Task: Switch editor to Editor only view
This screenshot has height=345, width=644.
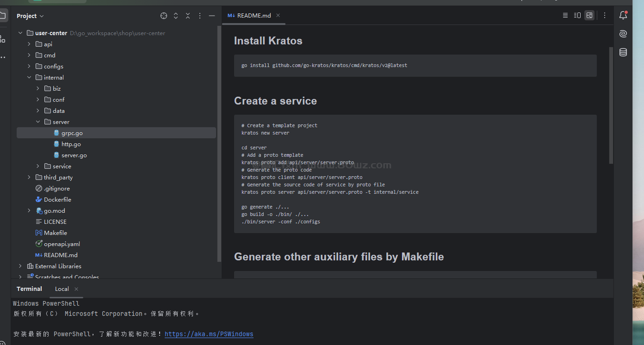Action: coord(565,15)
